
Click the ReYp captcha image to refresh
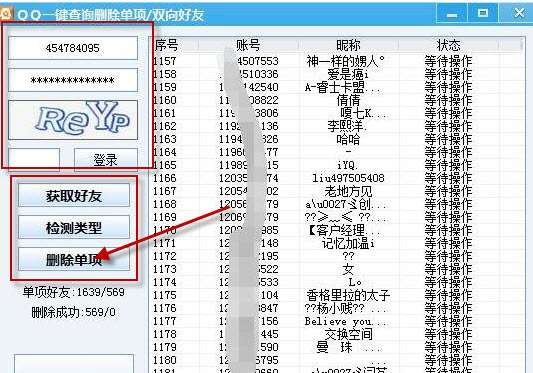(x=73, y=120)
